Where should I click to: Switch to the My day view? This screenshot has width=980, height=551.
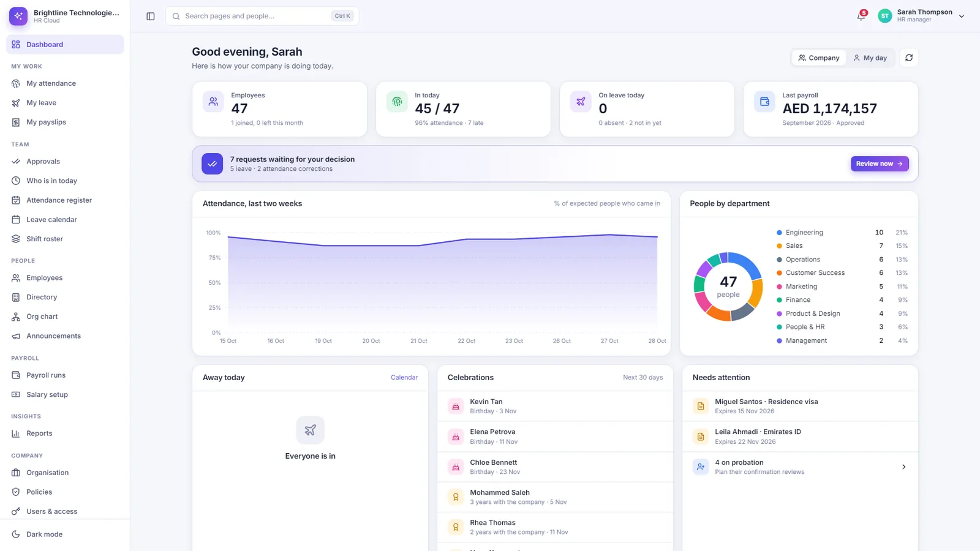coord(870,58)
